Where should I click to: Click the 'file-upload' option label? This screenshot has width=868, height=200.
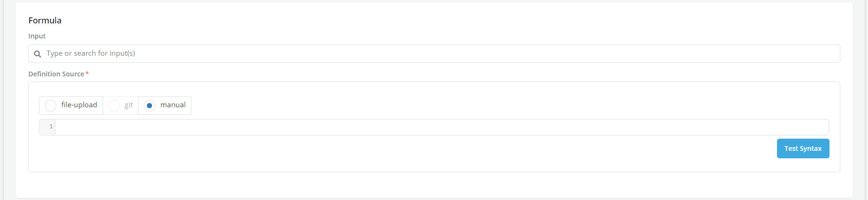pos(79,105)
